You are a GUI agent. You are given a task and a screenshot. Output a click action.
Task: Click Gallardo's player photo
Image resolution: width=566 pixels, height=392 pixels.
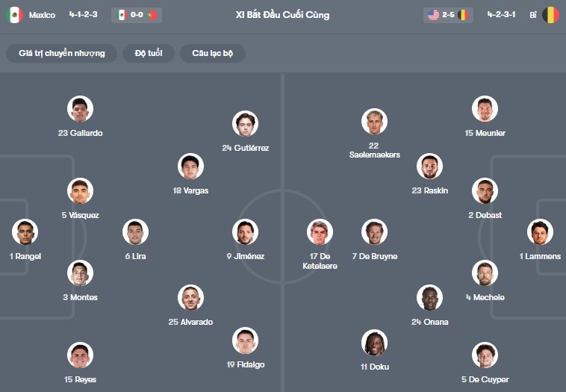coord(80,109)
